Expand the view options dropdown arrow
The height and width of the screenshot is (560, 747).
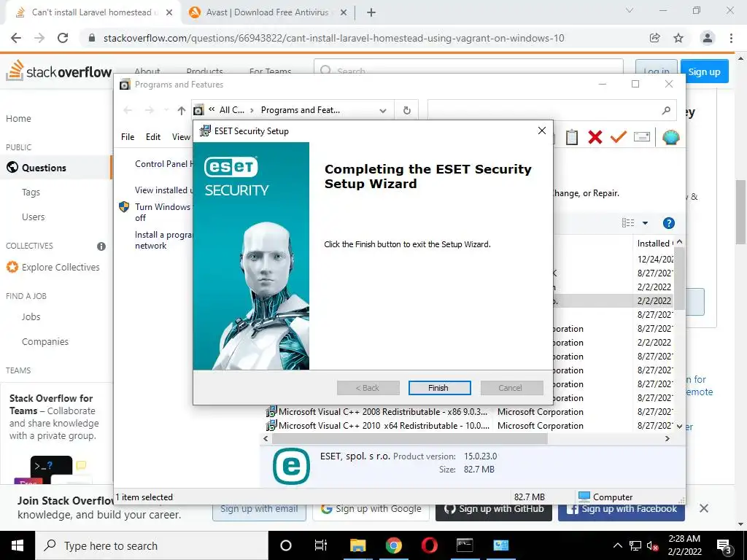(645, 223)
